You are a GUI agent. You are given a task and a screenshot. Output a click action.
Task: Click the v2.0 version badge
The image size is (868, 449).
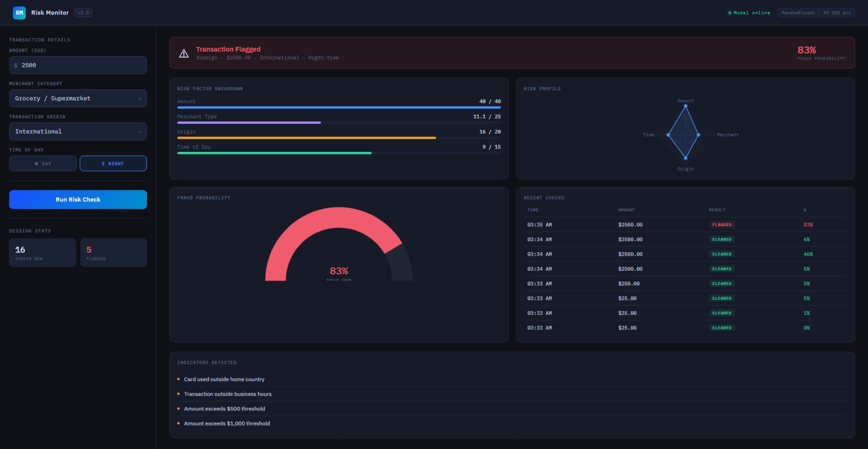point(83,13)
